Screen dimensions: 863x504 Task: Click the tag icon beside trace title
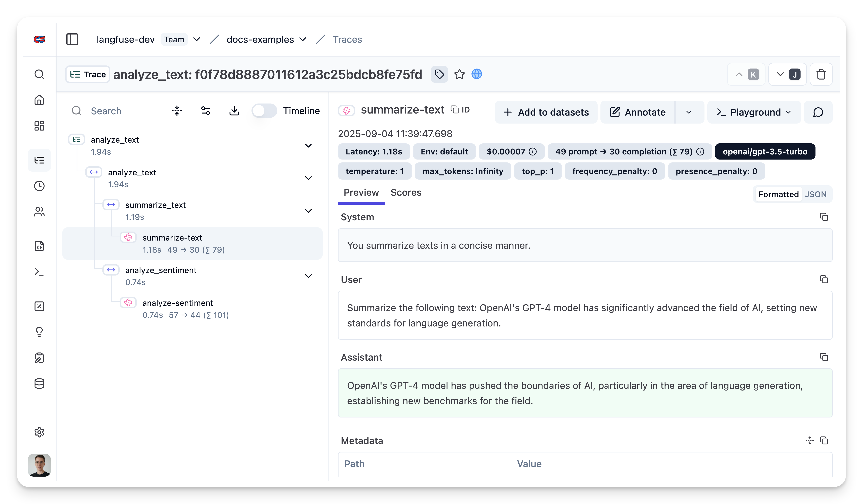[439, 74]
